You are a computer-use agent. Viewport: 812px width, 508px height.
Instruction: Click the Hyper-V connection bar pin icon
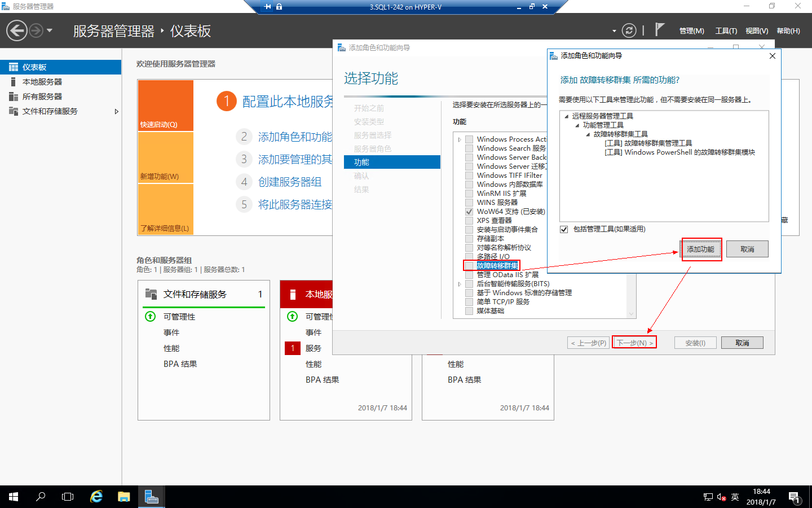268,7
